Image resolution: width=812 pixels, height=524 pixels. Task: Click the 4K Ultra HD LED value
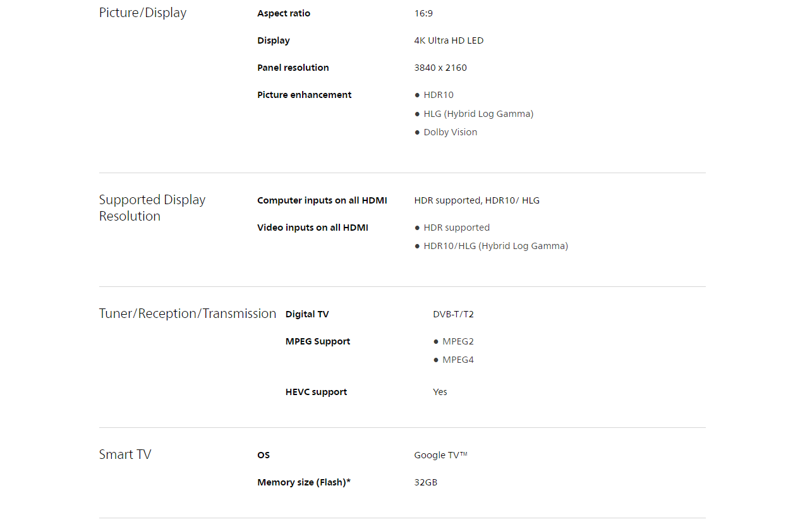tap(449, 40)
